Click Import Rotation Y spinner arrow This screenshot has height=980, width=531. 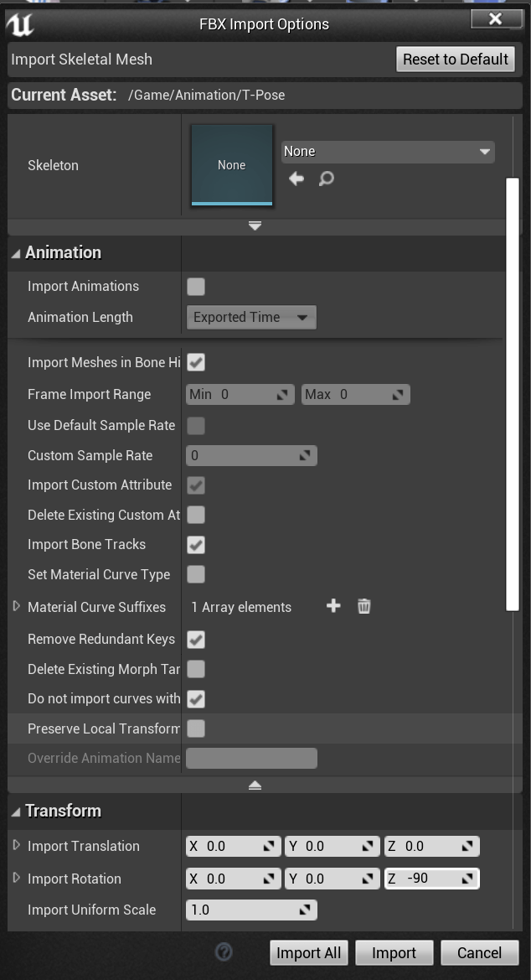tap(368, 878)
